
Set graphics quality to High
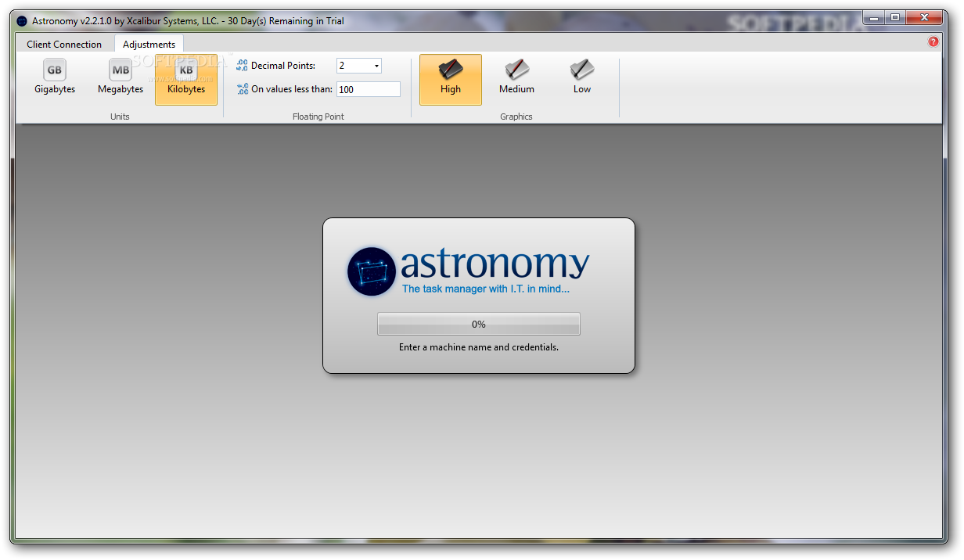coord(451,79)
